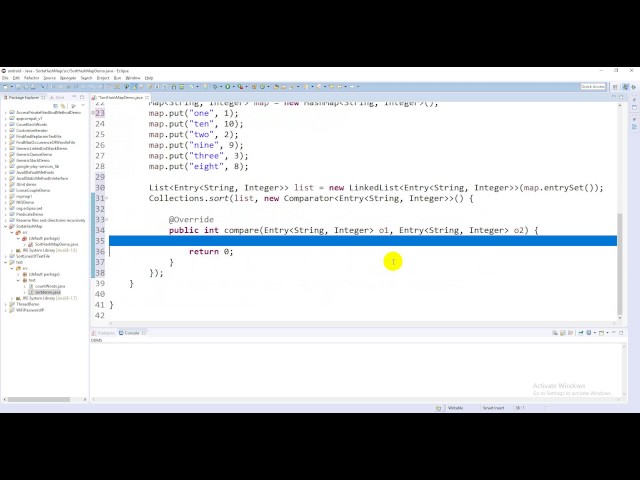The image size is (640, 480).
Task: Open the Debug button dropdown arrow
Action: pos(220,87)
